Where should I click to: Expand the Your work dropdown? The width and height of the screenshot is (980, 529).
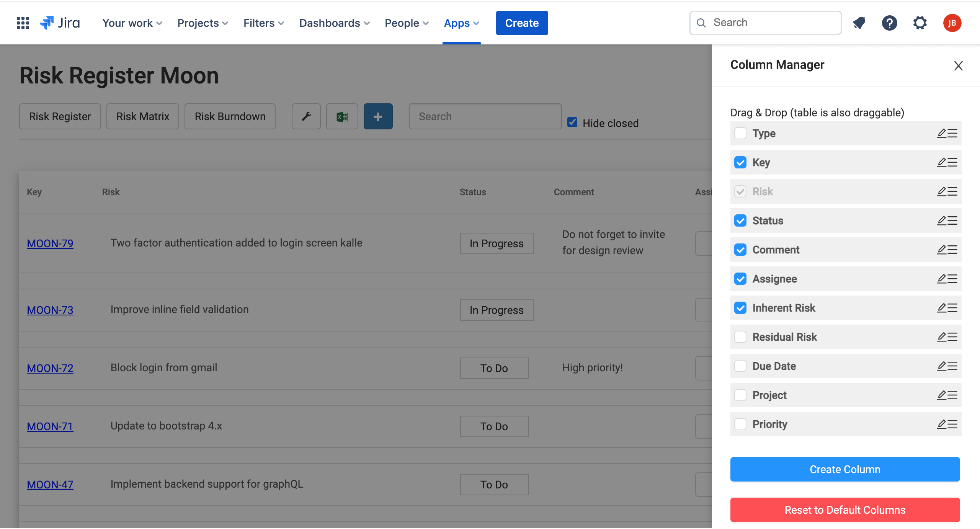132,23
